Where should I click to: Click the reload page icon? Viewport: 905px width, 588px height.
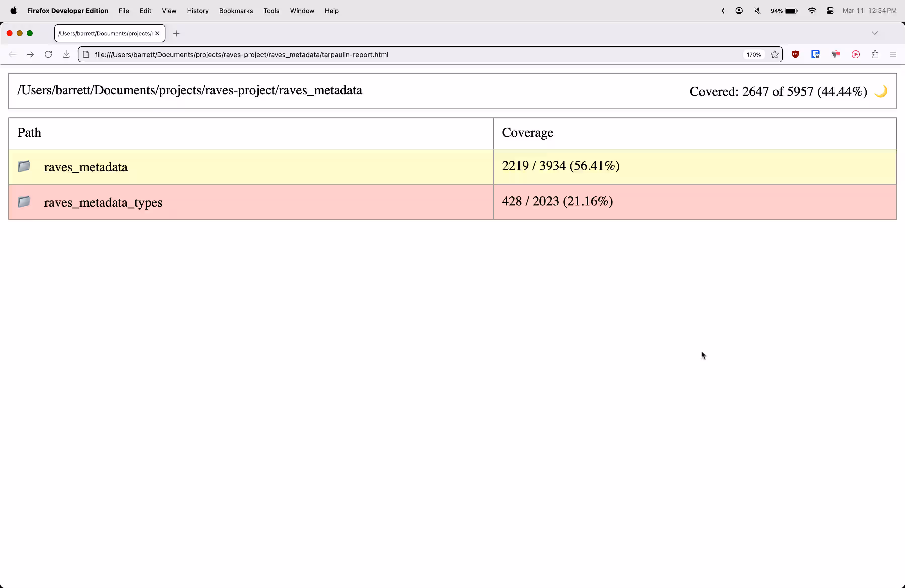coord(48,54)
